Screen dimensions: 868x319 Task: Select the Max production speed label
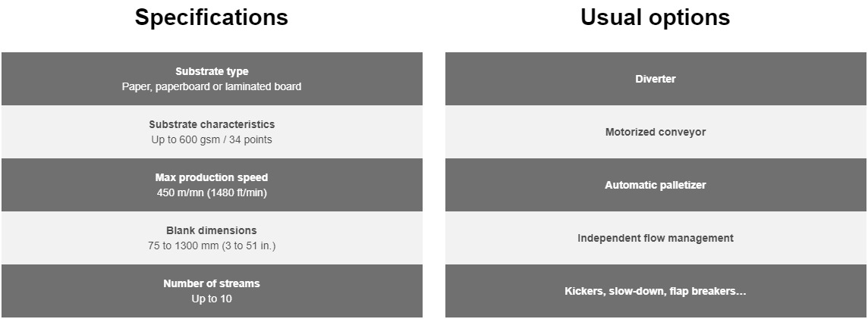click(x=212, y=177)
